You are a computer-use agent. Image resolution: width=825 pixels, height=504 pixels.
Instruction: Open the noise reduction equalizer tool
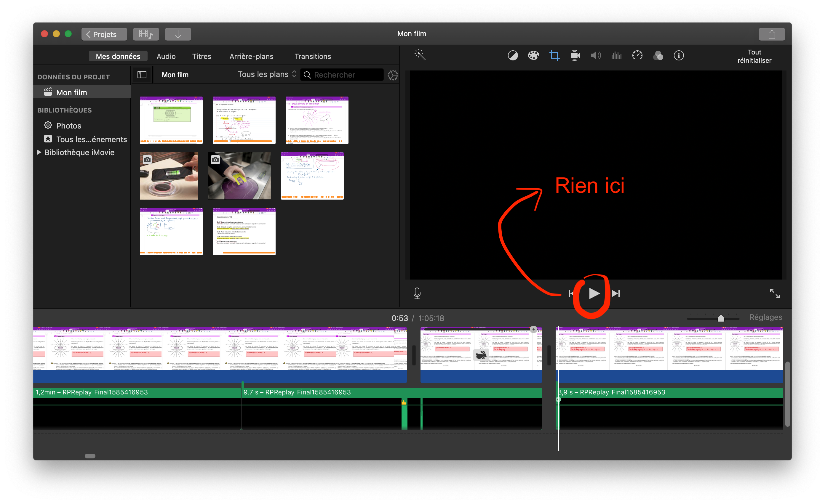616,56
